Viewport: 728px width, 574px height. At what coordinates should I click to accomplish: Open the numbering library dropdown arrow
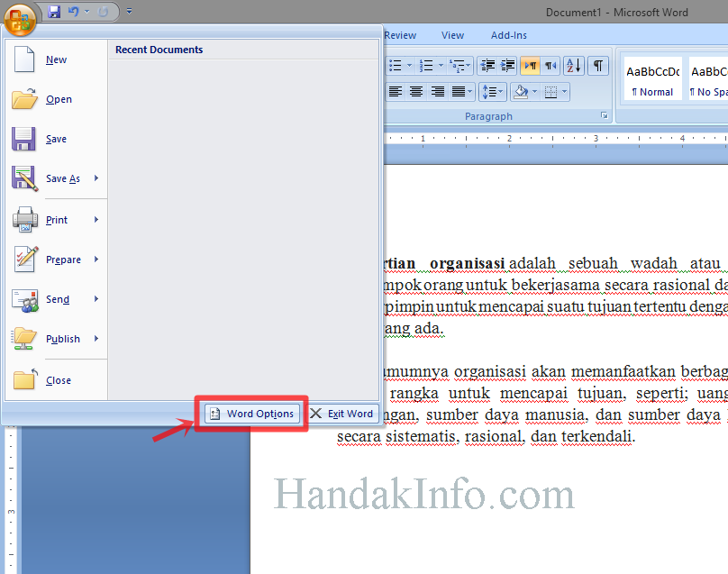click(441, 66)
